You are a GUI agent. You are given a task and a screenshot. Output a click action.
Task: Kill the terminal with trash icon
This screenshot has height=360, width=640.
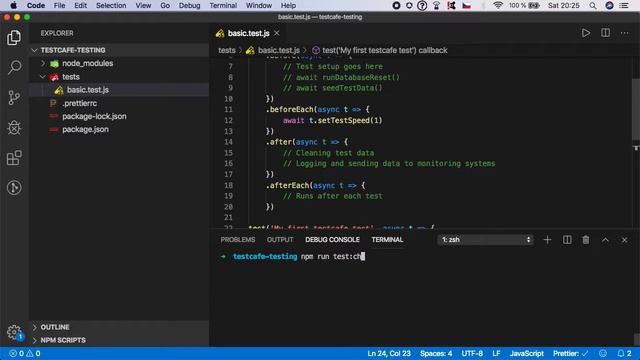[x=586, y=240]
